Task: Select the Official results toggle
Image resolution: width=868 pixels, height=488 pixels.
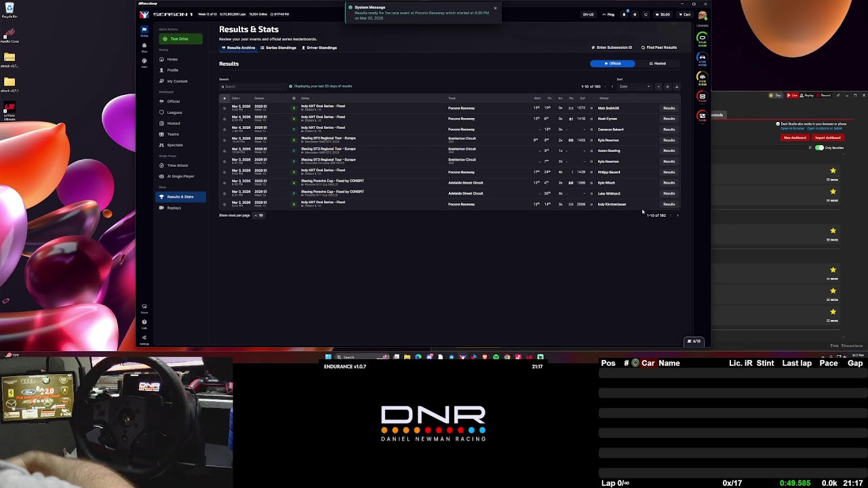Action: click(x=612, y=64)
